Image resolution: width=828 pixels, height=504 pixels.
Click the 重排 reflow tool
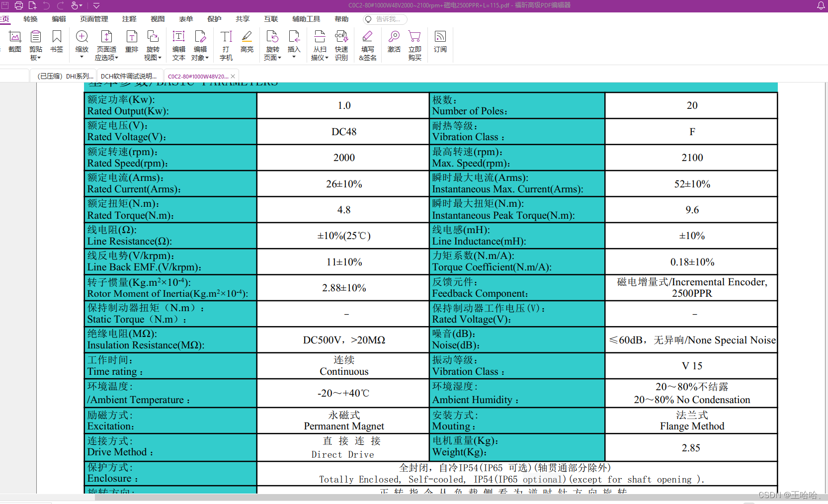[132, 42]
